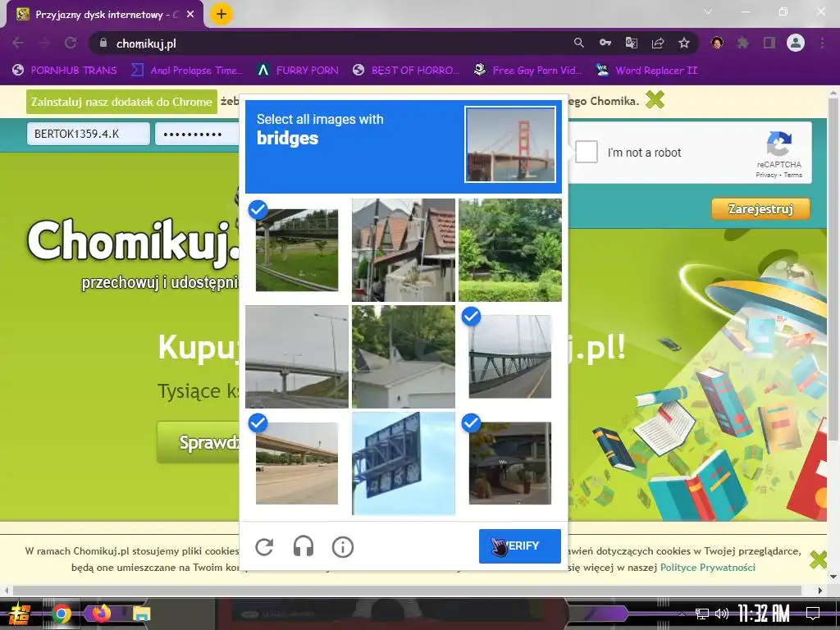840x630 pixels.
Task: Select the highway overpass with streetlights tile
Action: click(x=297, y=357)
